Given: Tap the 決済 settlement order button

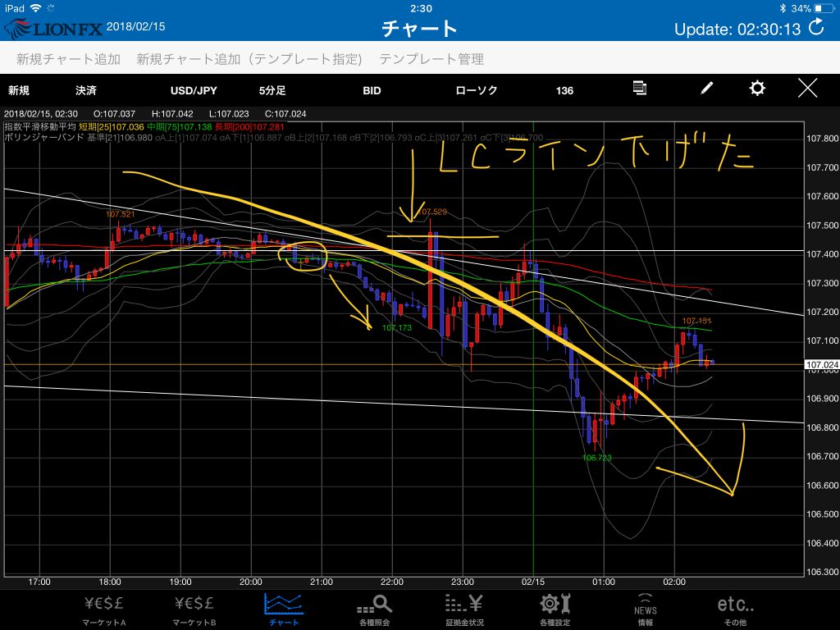Looking at the screenshot, I should (85, 90).
